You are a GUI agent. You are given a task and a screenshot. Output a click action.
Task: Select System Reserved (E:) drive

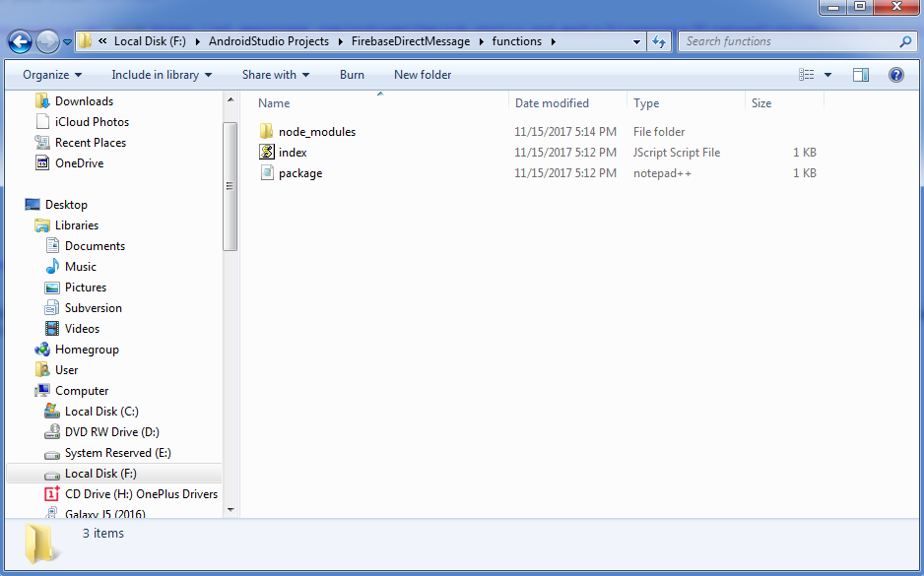point(117,453)
